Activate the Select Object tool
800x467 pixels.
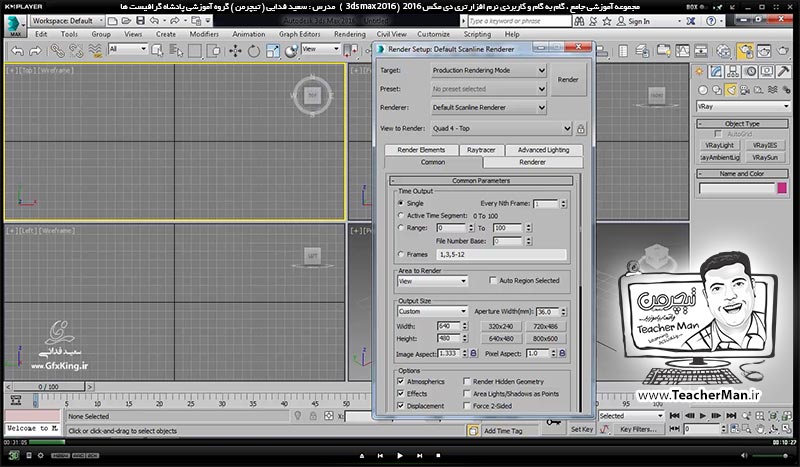[x=157, y=51]
